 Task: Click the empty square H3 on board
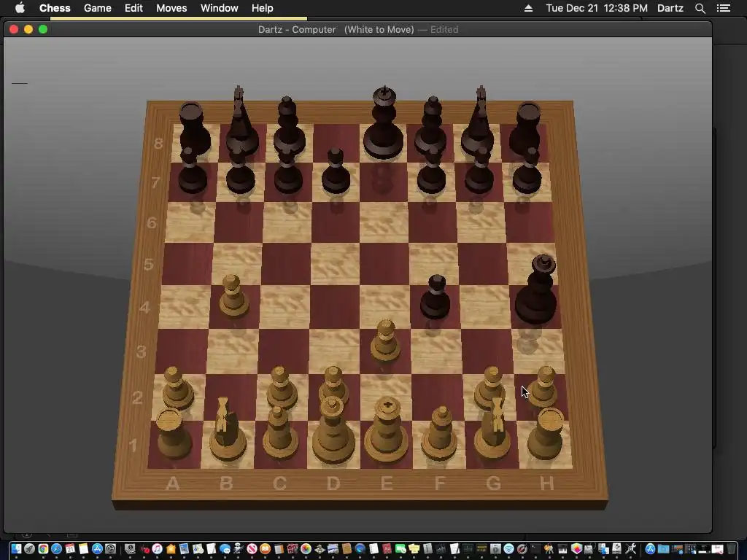click(538, 351)
